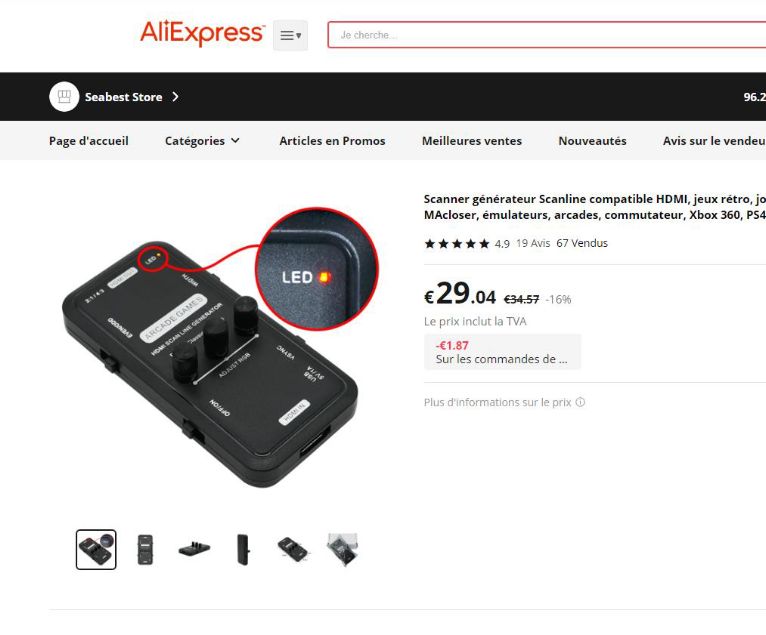Select the last thumbnail showing packaged item

coord(341,550)
